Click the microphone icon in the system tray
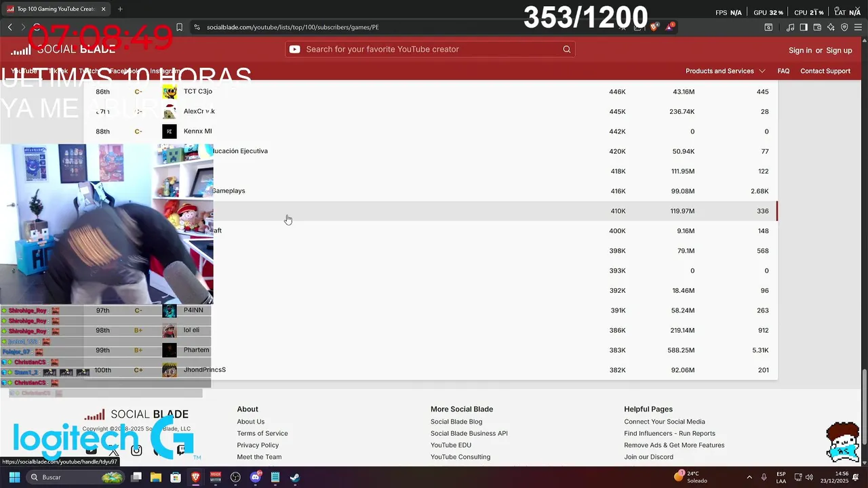868x488 pixels. (x=764, y=477)
